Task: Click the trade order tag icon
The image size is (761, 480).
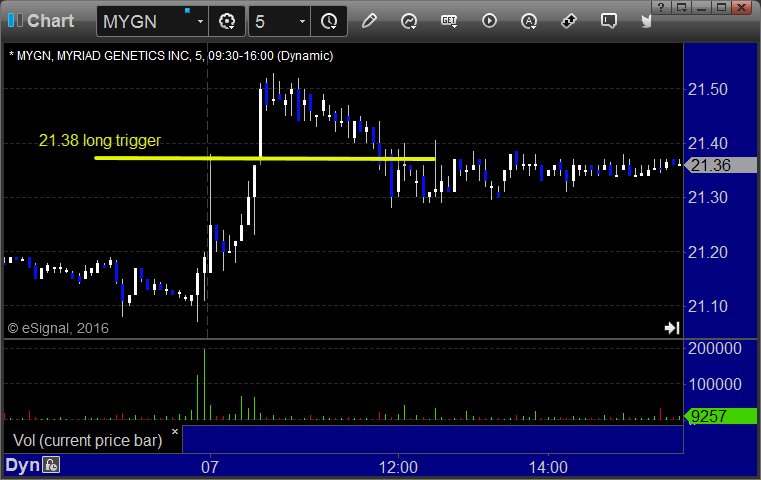Action: [569, 21]
